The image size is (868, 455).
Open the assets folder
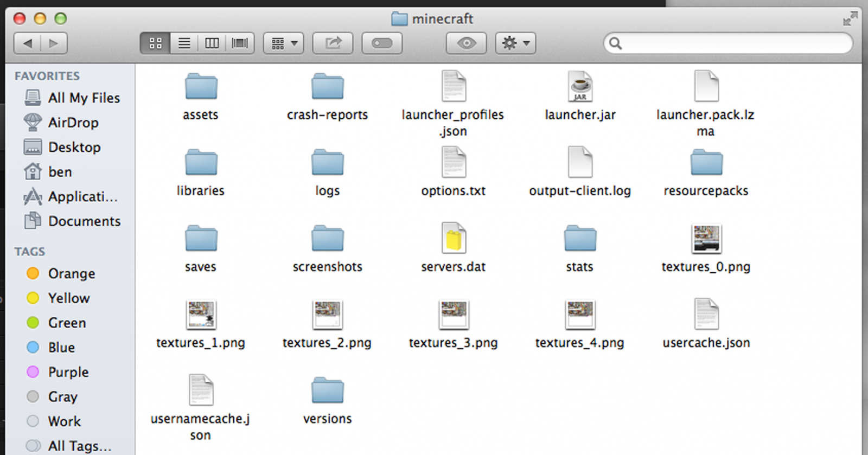coord(201,87)
